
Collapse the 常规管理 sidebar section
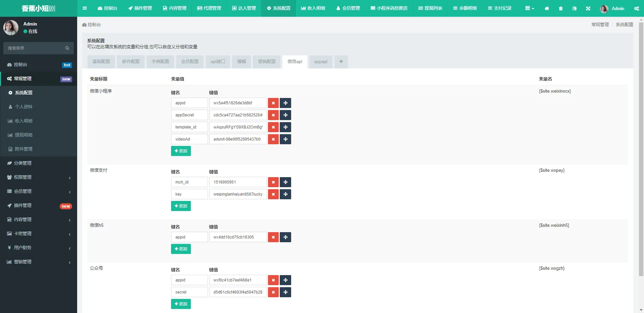tap(39, 79)
